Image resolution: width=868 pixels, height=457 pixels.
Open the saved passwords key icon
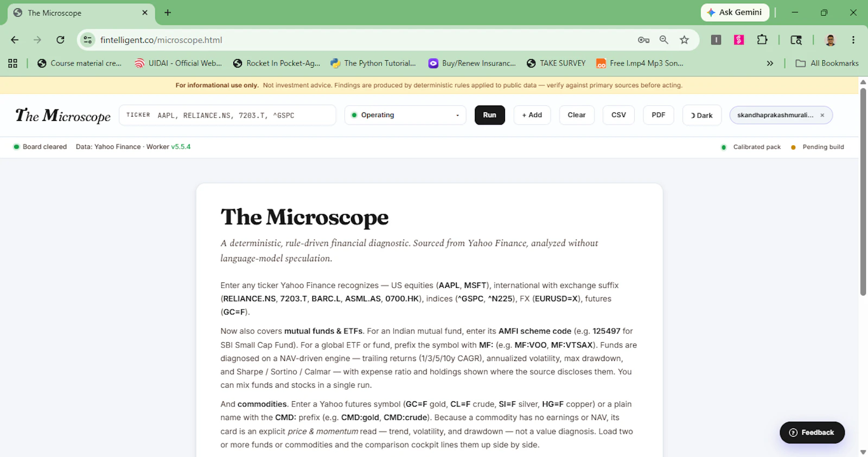pyautogui.click(x=643, y=40)
